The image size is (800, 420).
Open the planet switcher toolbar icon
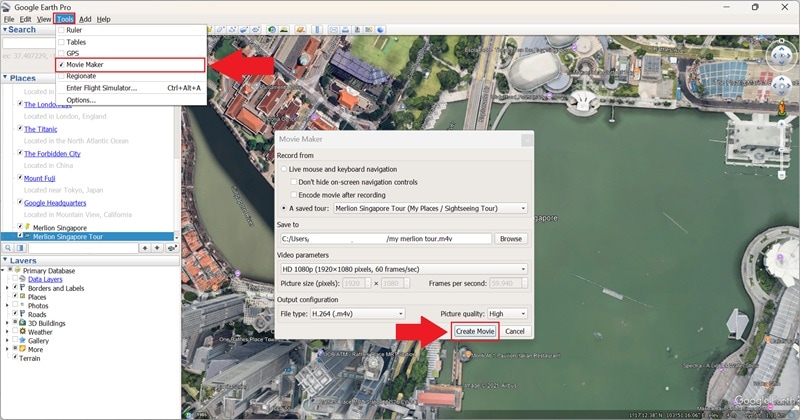pos(301,30)
